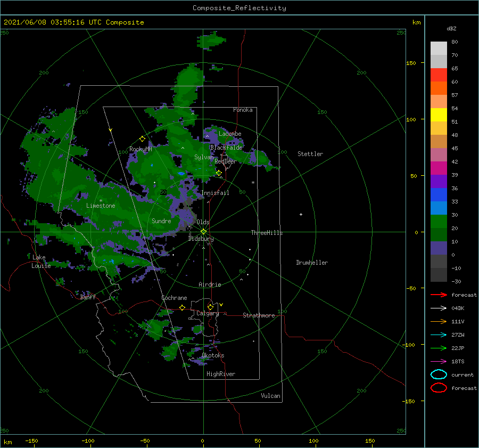Click the Blackfalds label
This screenshot has width=479, height=448.
point(226,148)
